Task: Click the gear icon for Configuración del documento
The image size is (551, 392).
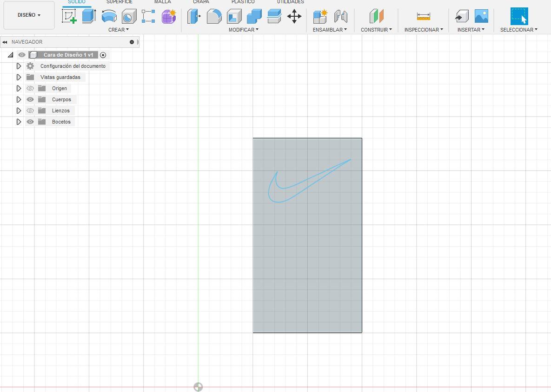Action: 30,66
